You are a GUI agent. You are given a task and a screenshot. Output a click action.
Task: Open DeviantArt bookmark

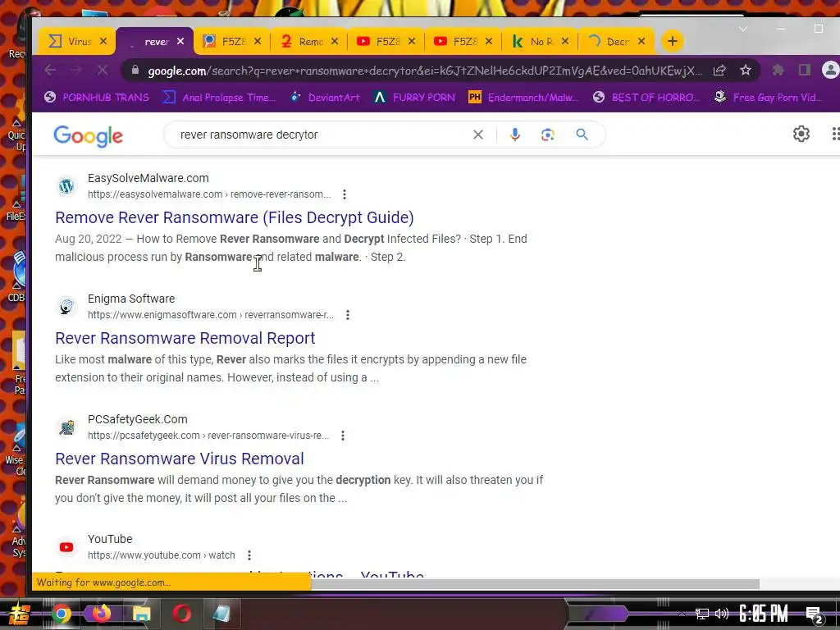(x=325, y=97)
